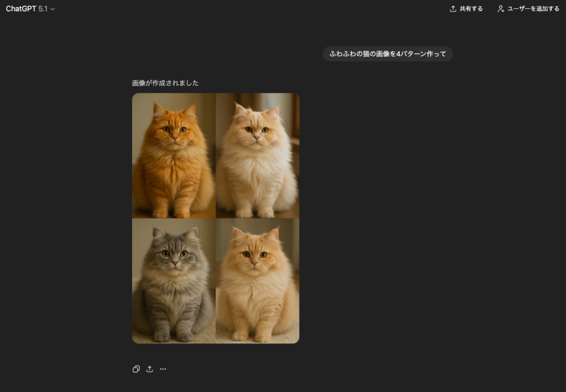The height and width of the screenshot is (392, 566).
Task: Select the cream cat in the top-right quadrant
Action: (257, 156)
